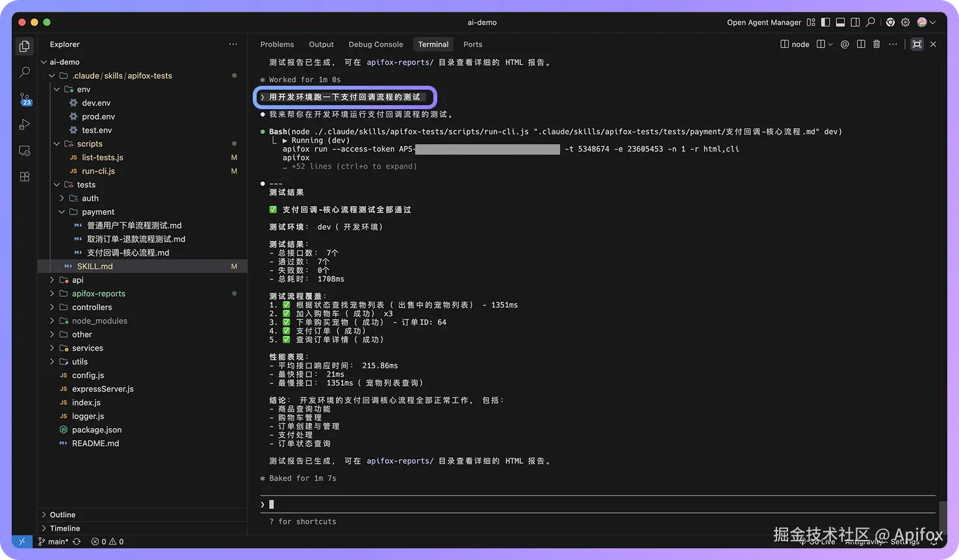Open the Search view in activity bar
The image size is (959, 560).
point(25,72)
